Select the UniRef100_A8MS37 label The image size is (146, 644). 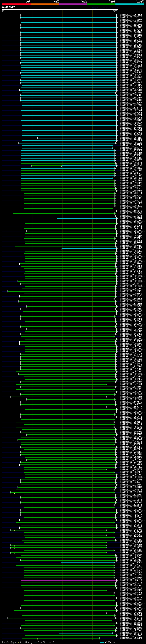click(x=131, y=165)
